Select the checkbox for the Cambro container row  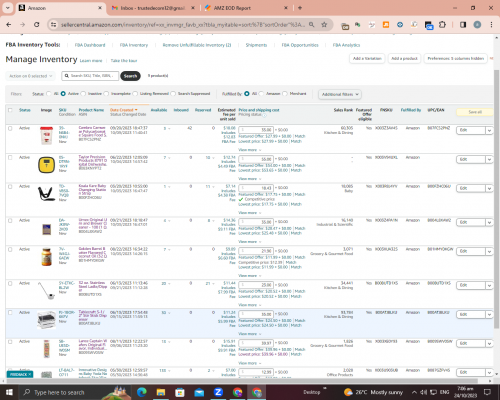pos(10,128)
